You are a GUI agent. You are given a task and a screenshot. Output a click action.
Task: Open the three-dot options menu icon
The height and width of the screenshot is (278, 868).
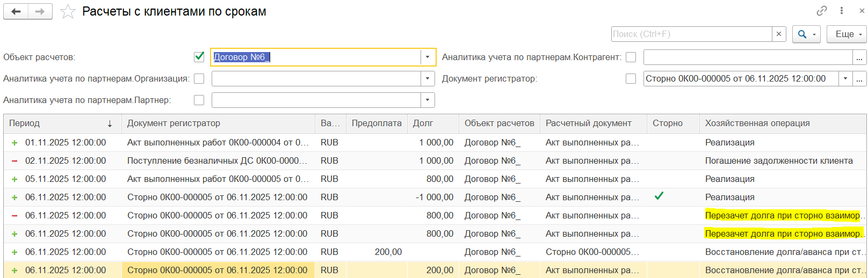[842, 11]
